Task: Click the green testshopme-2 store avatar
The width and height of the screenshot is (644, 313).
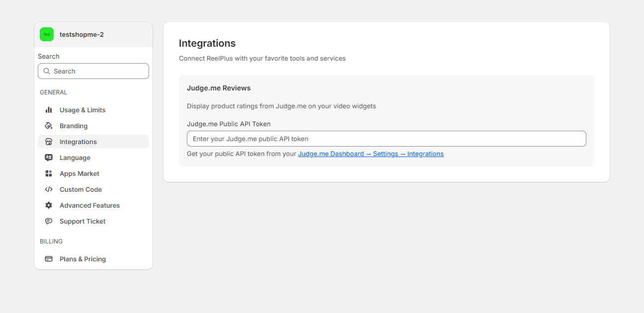Action: [46, 34]
